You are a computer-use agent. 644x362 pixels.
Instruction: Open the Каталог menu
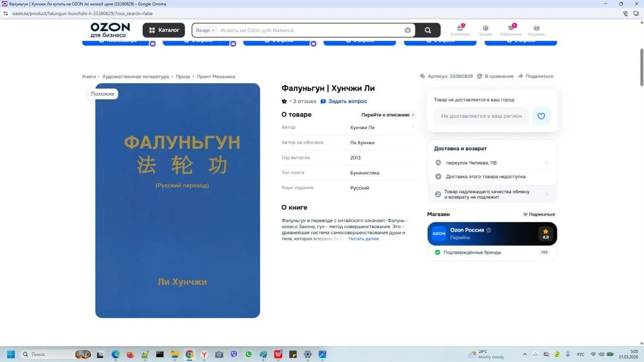[x=164, y=30]
